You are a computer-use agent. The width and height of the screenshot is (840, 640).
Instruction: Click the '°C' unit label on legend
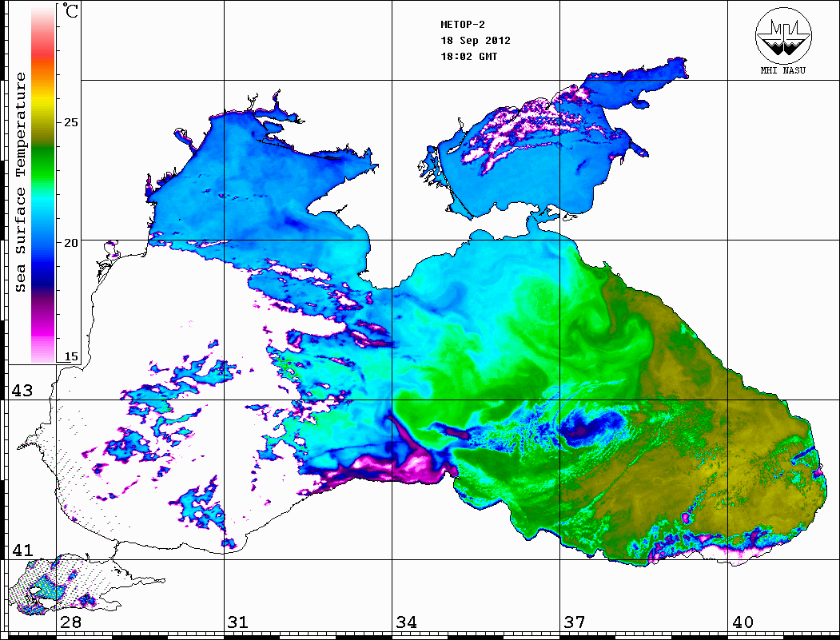tap(70, 10)
